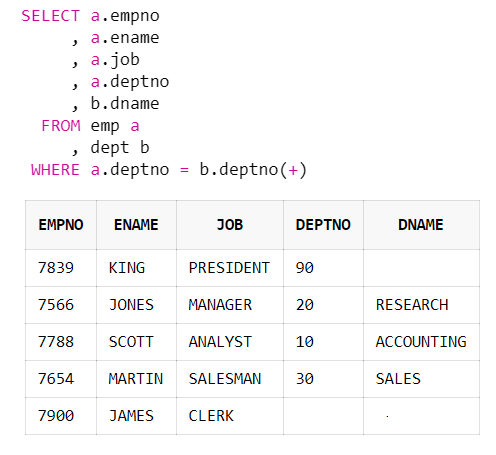
Task: Click the ENAME column header
Action: coord(136,225)
